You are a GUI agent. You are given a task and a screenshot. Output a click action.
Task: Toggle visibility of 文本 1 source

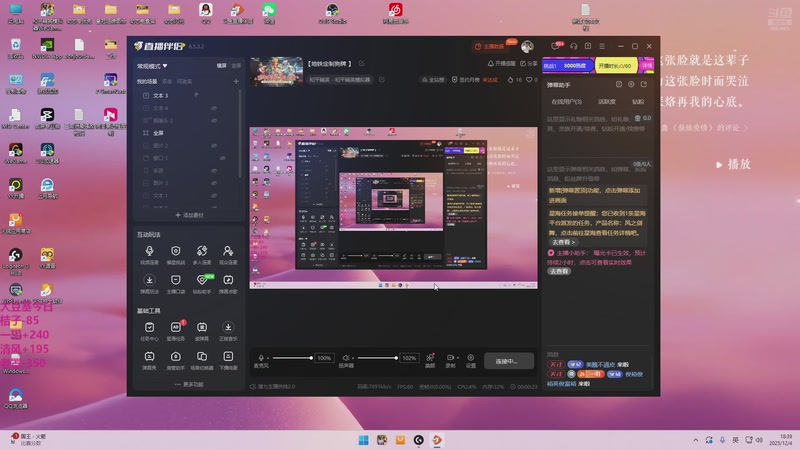click(214, 195)
